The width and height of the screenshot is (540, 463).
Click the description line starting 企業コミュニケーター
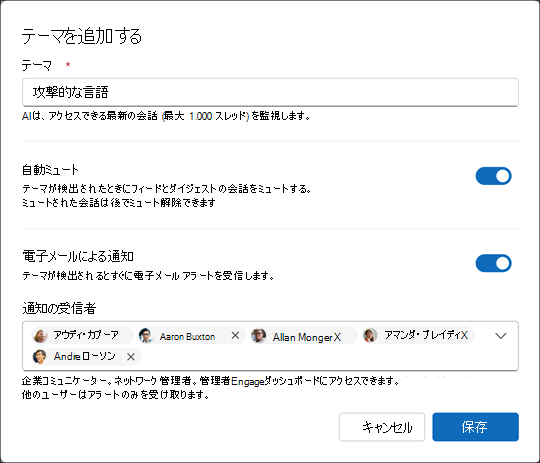pyautogui.click(x=210, y=381)
